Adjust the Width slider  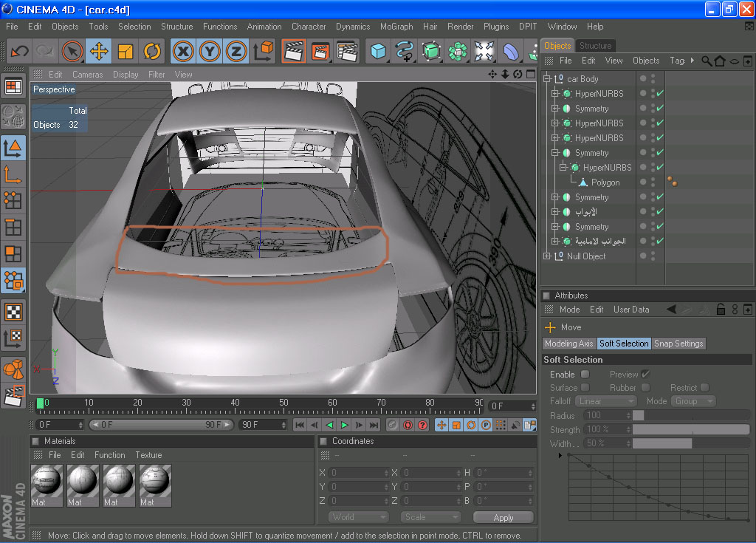point(691,443)
